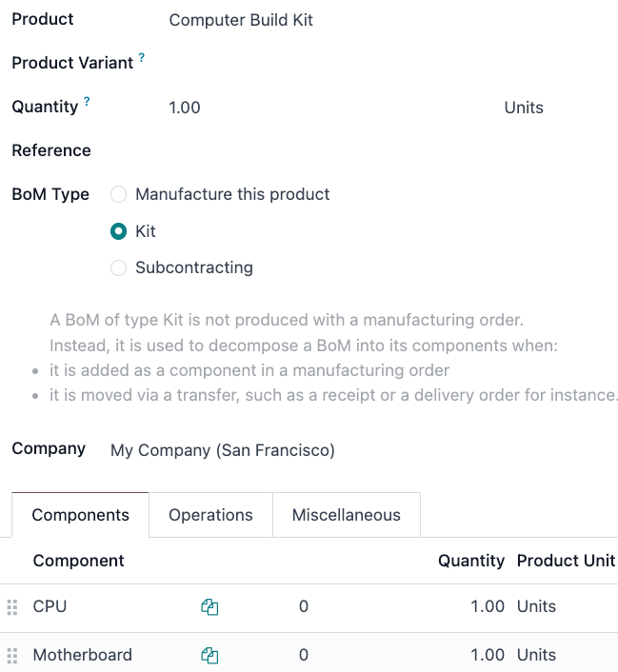Click the Quantity help question mark
Viewport: 618px width, 672px height.
pyautogui.click(x=87, y=102)
